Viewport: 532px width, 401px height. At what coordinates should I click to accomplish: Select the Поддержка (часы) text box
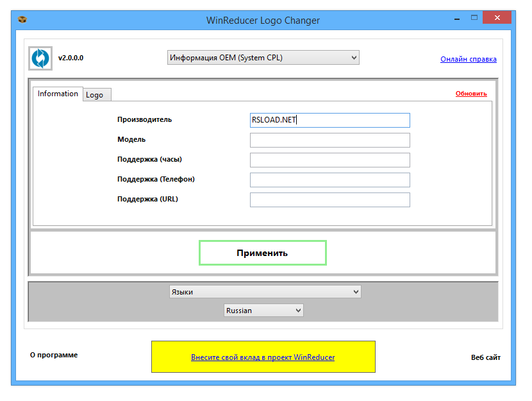click(x=329, y=160)
